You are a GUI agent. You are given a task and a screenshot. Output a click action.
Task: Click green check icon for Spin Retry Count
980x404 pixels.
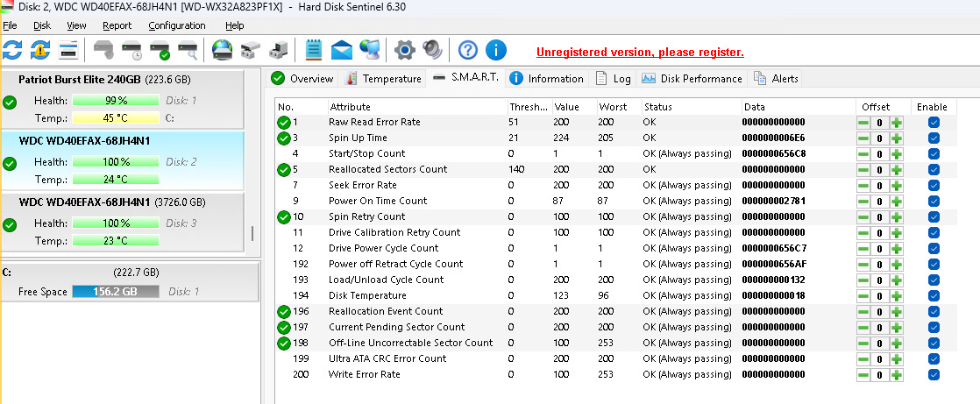284,216
